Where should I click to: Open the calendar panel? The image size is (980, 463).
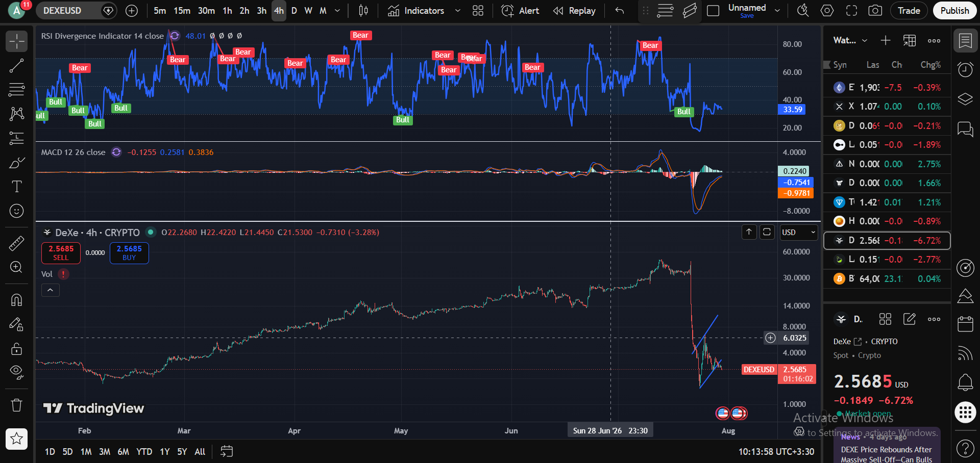(x=965, y=324)
